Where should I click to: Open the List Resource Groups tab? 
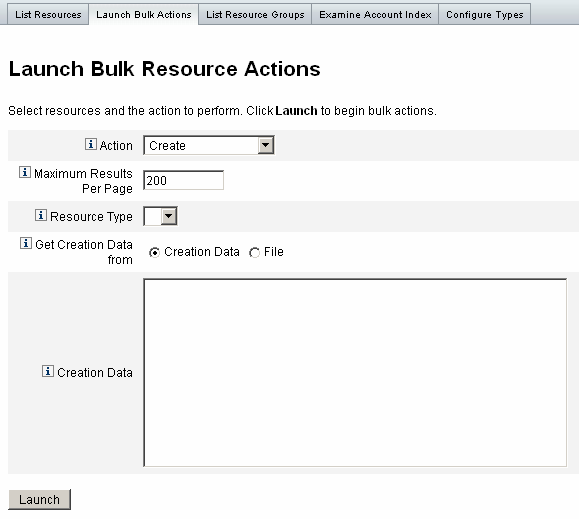[x=255, y=14]
